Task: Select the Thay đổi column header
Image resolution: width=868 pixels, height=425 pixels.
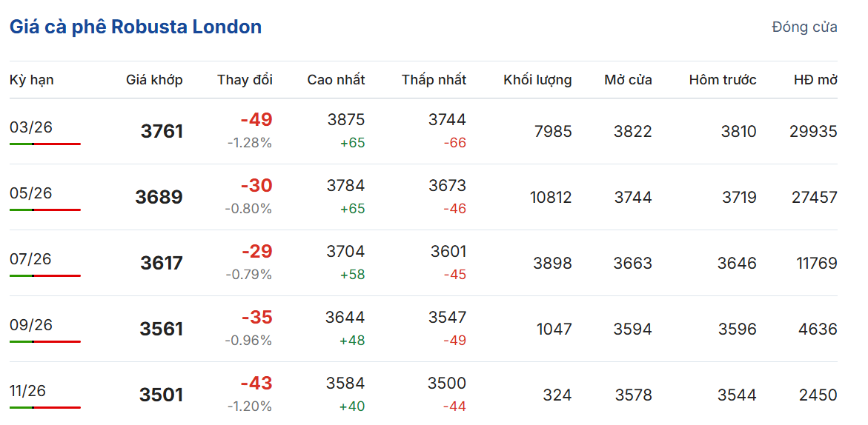Action: coord(245,80)
